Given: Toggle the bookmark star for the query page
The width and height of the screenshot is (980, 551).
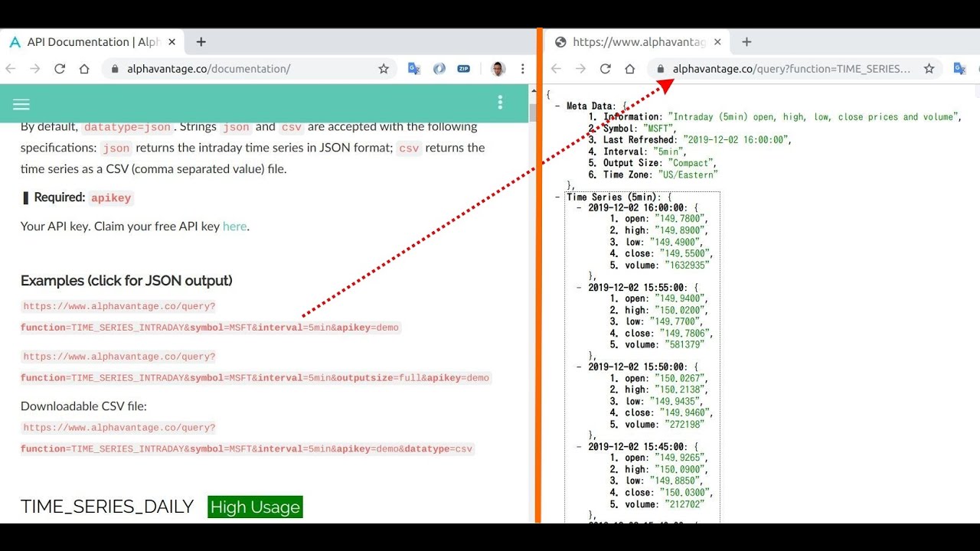Looking at the screenshot, I should tap(929, 68).
